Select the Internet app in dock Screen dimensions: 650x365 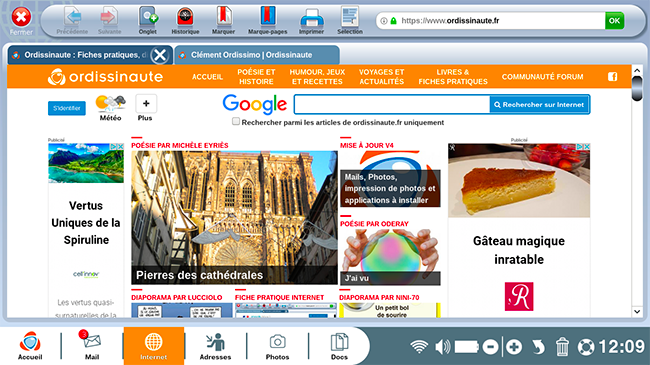click(154, 346)
